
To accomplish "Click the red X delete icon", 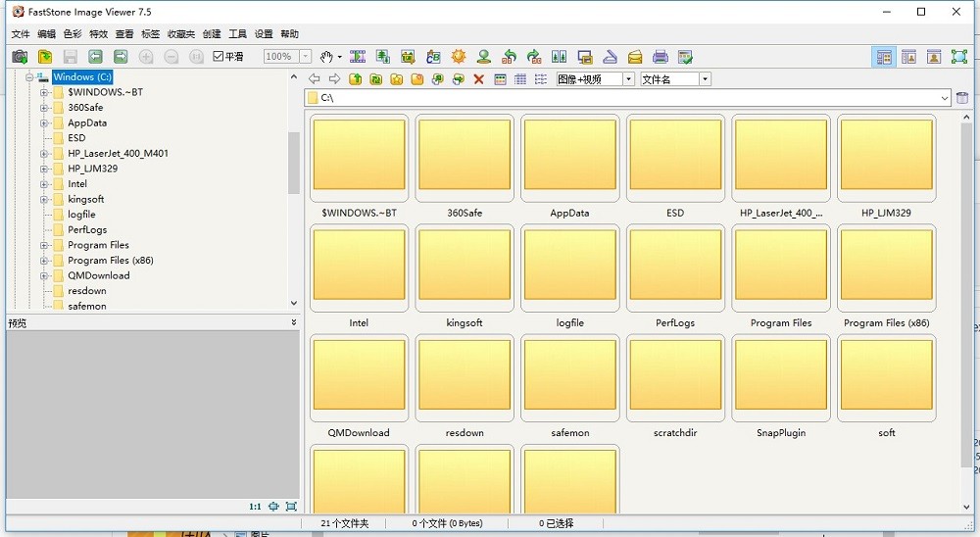I will coord(479,78).
